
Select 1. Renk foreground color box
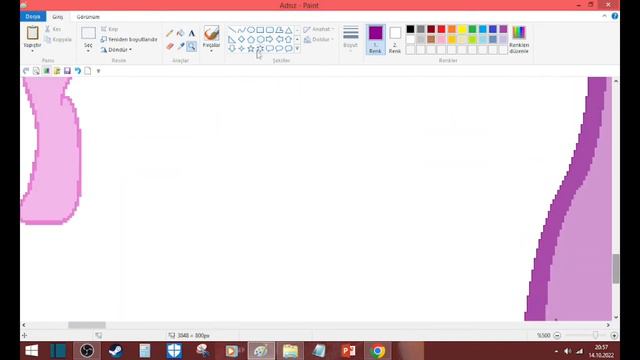[376, 39]
